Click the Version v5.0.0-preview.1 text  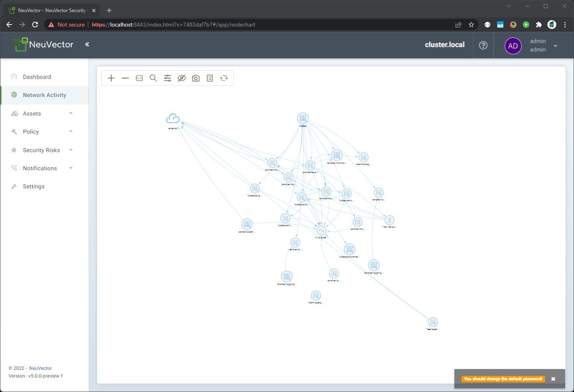[36, 376]
